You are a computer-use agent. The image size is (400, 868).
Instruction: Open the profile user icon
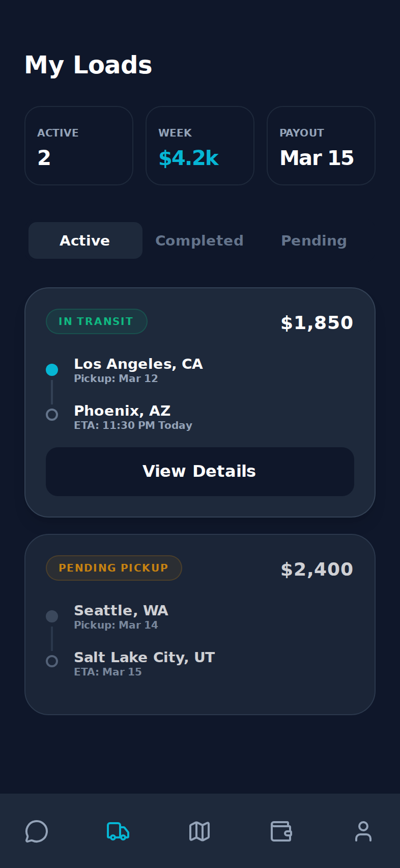[363, 831]
